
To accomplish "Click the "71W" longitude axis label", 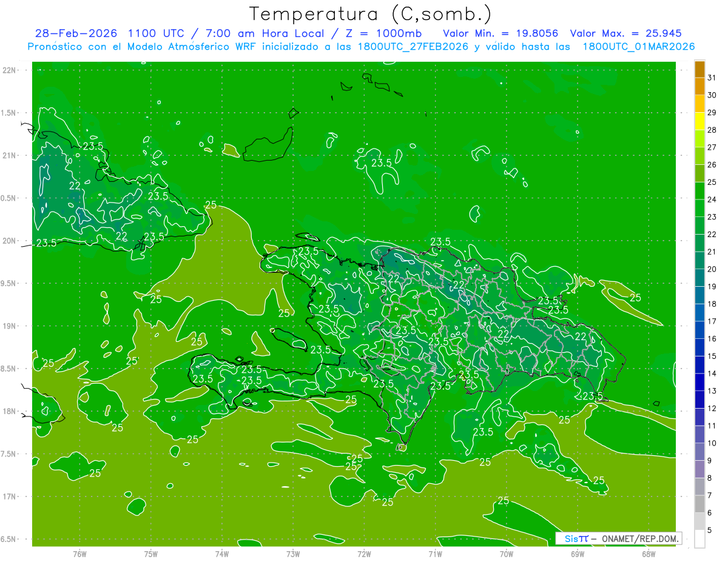I will (x=435, y=554).
